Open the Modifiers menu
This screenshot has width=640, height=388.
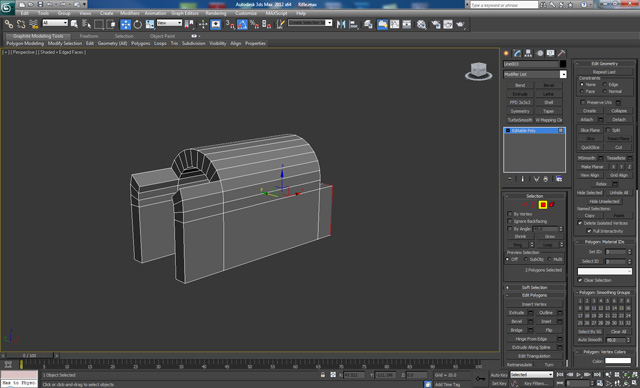130,13
